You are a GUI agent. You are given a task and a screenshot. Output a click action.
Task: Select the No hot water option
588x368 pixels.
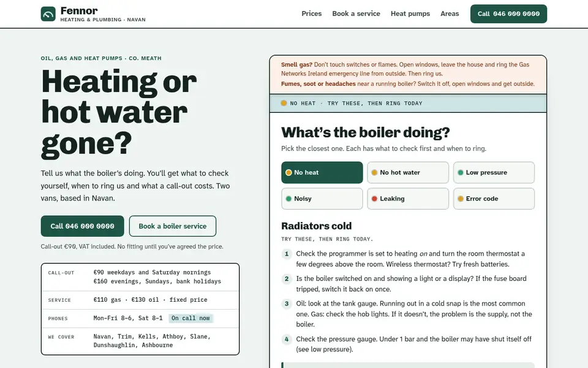click(408, 172)
